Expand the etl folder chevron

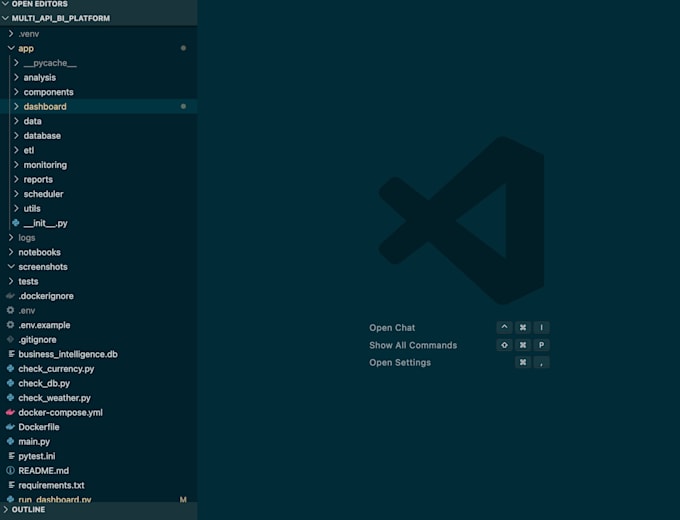click(16, 150)
